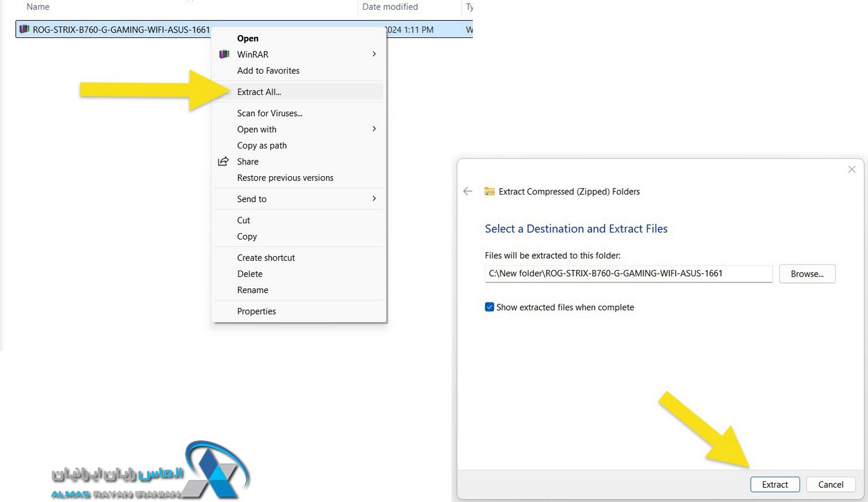The image size is (868, 502).
Task: Toggle Show extracted files when complete checkbox
Action: click(x=489, y=307)
